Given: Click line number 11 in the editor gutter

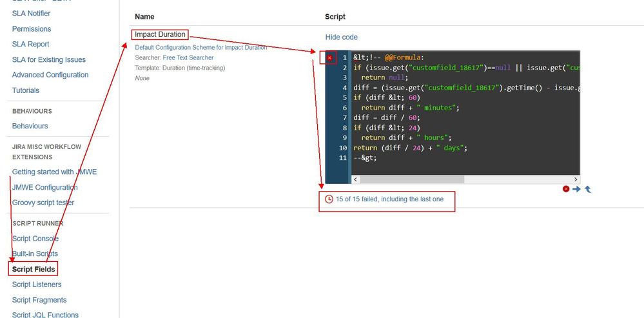Looking at the screenshot, I should tap(343, 158).
